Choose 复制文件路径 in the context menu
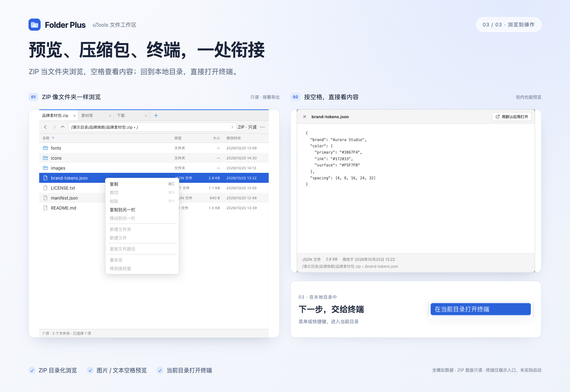Image resolution: width=570 pixels, height=392 pixels. point(142,249)
